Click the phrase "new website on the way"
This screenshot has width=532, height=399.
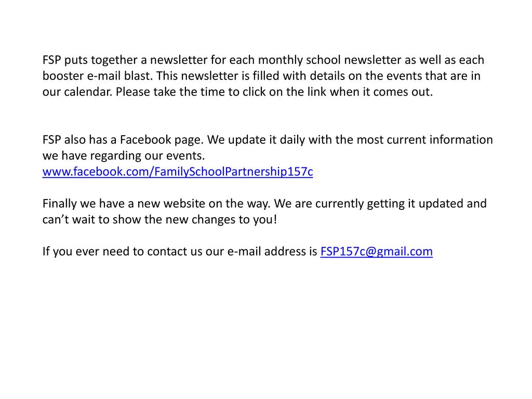point(204,204)
